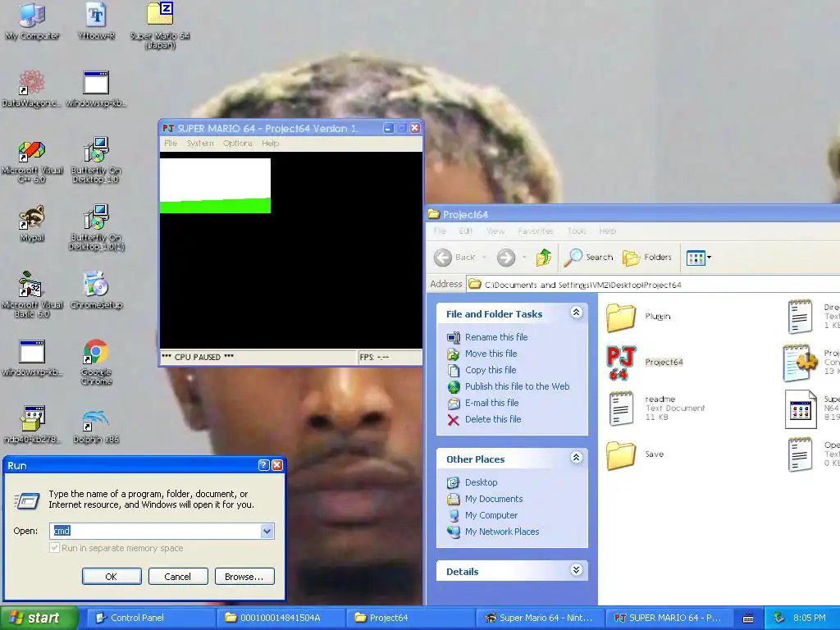Image resolution: width=840 pixels, height=630 pixels.
Task: Toggle the Folders pane in Explorer
Action: point(647,258)
